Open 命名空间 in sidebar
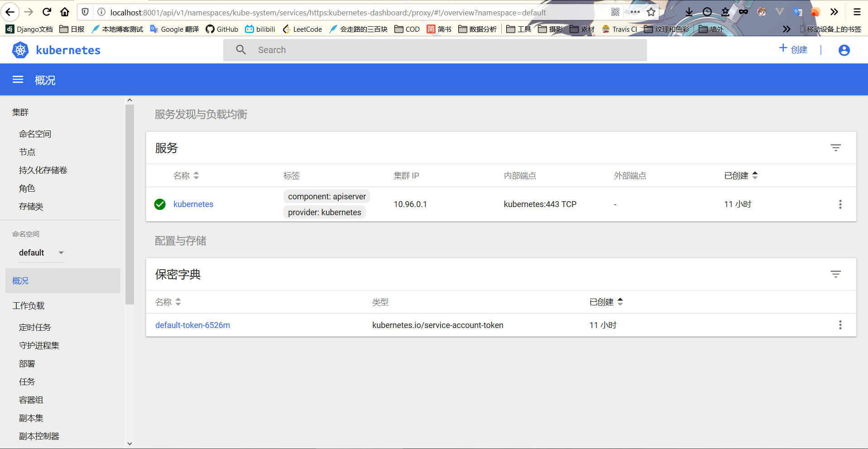 35,134
